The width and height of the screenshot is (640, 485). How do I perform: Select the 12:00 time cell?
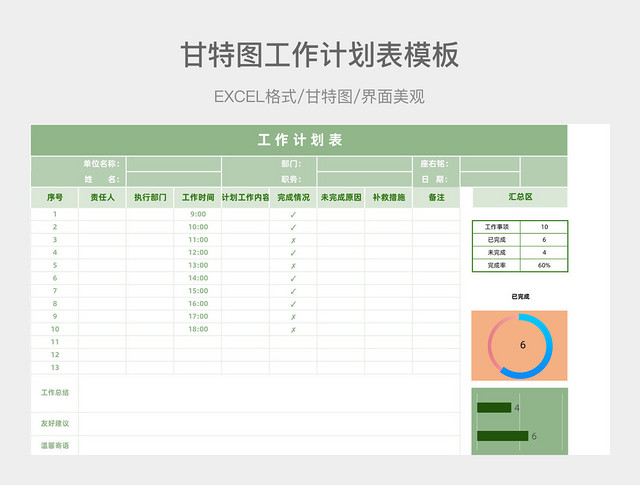tap(198, 252)
